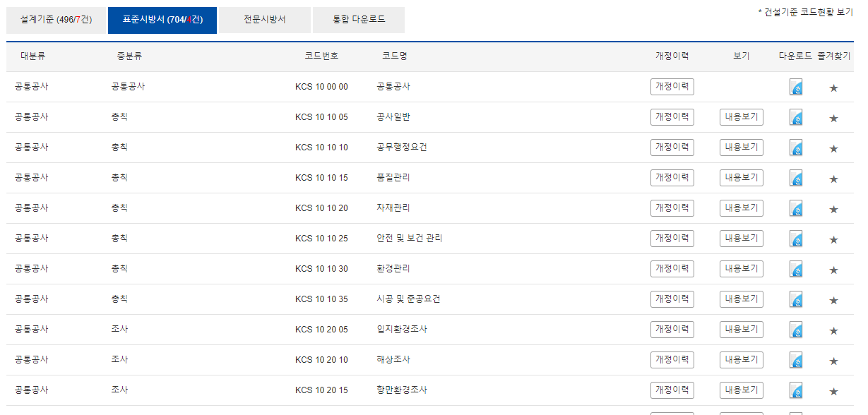This screenshot has height=415, width=868.
Task: Download the KCS 10 10 20 file
Action: click(796, 208)
